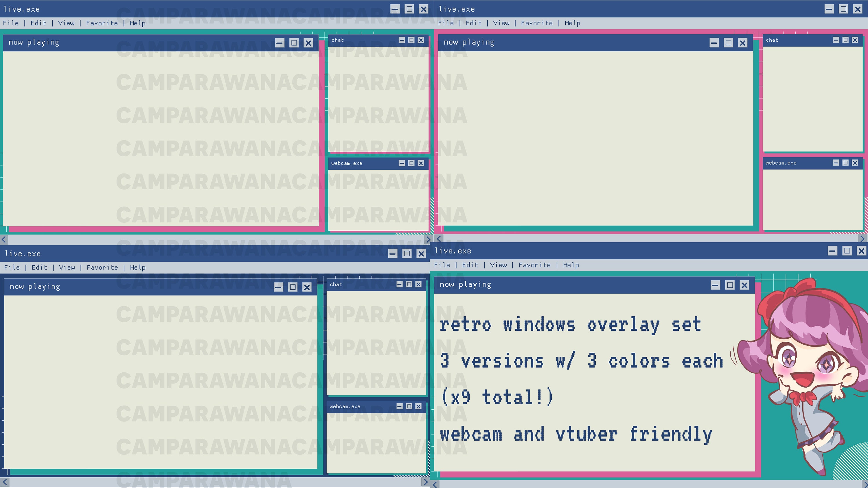Viewport: 868px width, 488px height.
Task: Maximize the top-right now playing window
Action: tap(729, 43)
